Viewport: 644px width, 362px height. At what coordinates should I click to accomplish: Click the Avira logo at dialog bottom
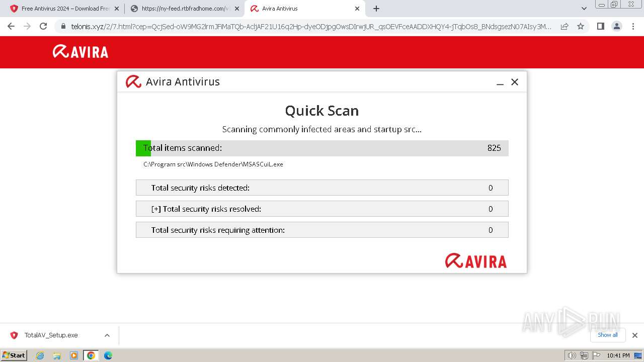(x=476, y=261)
